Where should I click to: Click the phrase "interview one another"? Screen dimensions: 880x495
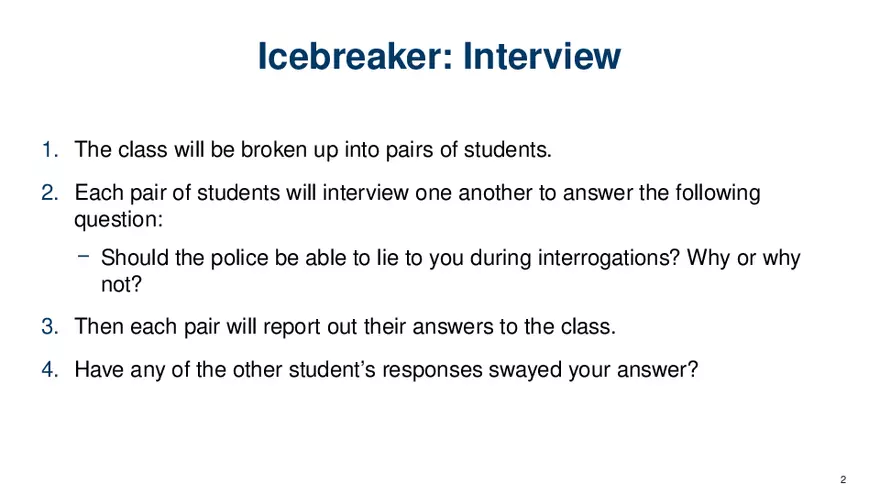439,192
